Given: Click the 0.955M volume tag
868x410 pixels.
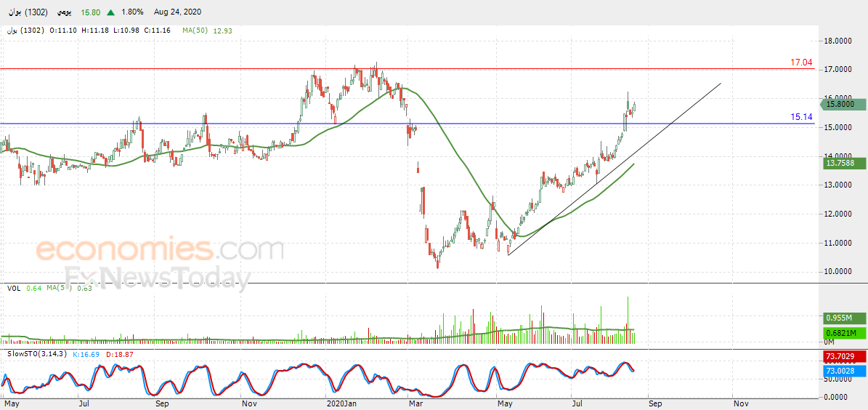Looking at the screenshot, I should click(843, 318).
